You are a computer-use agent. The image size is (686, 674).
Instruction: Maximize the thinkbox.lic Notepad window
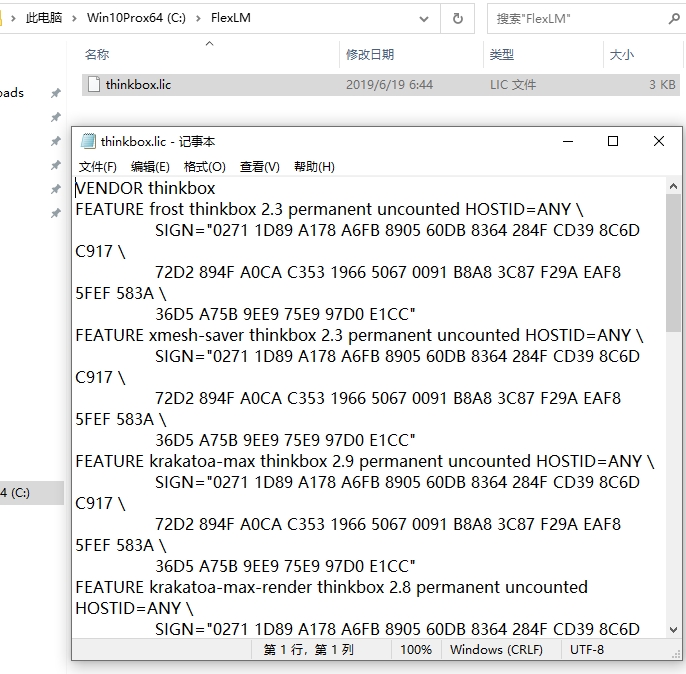point(613,141)
